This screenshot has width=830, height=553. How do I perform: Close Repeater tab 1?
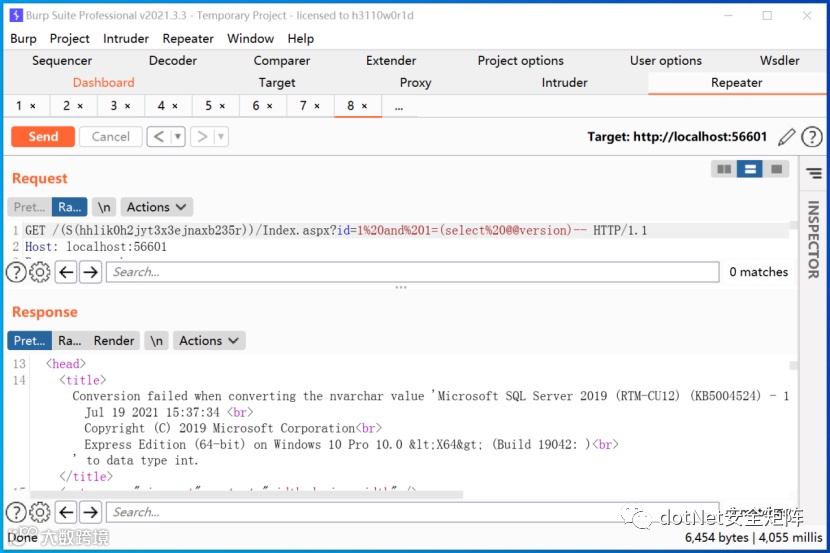click(x=33, y=106)
